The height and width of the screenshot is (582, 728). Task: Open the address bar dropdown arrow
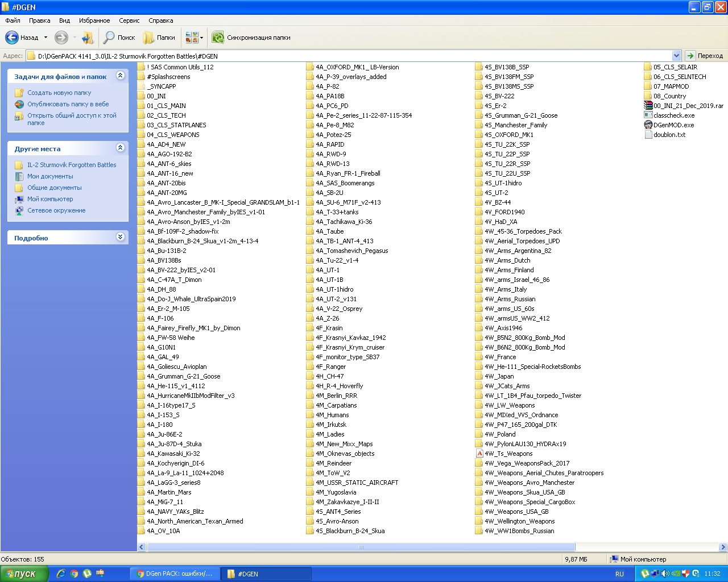click(x=676, y=56)
